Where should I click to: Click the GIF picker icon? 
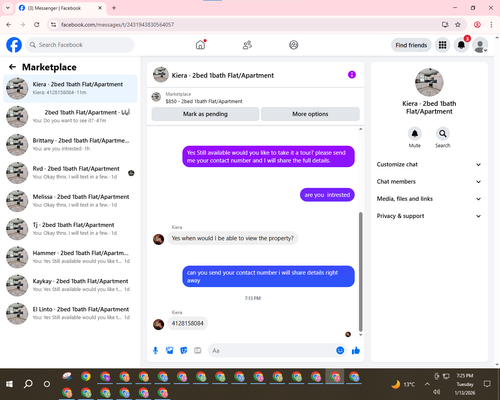click(198, 350)
